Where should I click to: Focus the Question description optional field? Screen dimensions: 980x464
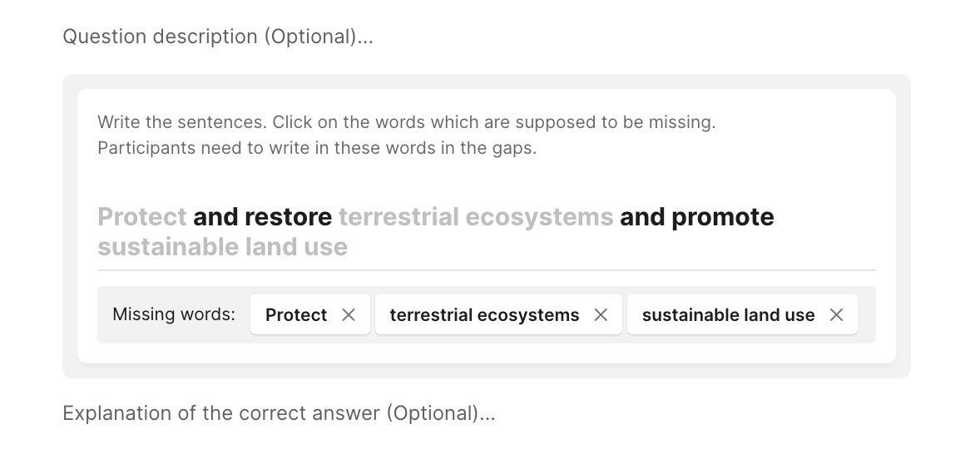click(218, 37)
